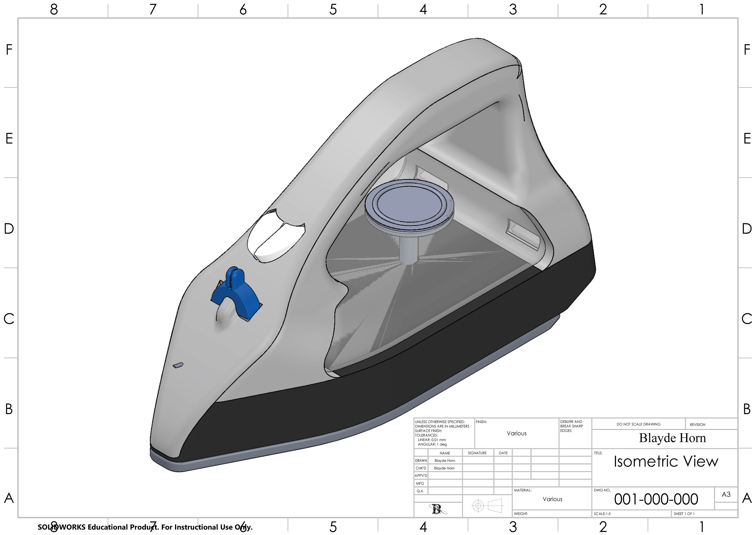This screenshot has width=756, height=535.
Task: Click the DRAWN name cell 'Blayde Horn'
Action: 445,461
